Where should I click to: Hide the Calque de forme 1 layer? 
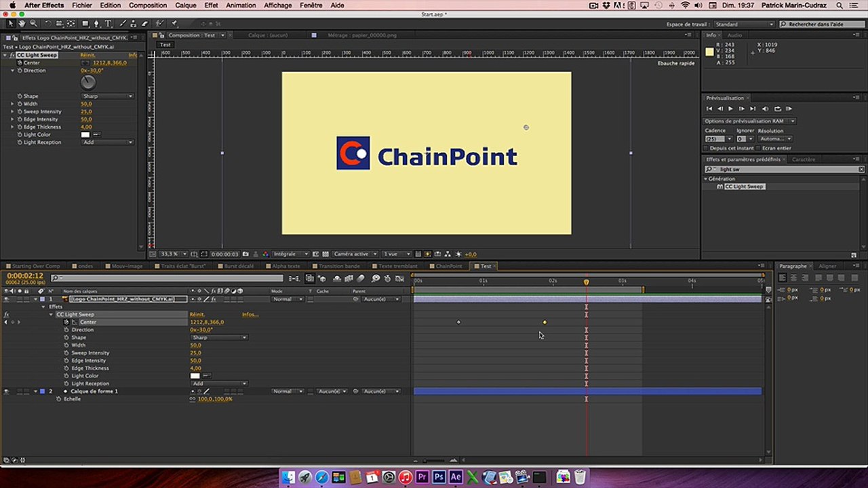(6, 391)
